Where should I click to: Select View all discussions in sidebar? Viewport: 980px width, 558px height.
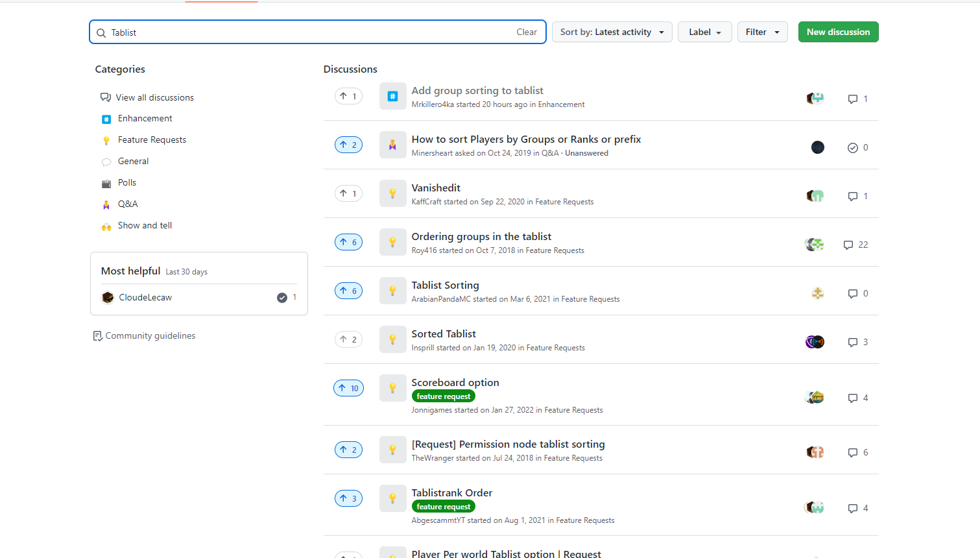coord(154,97)
